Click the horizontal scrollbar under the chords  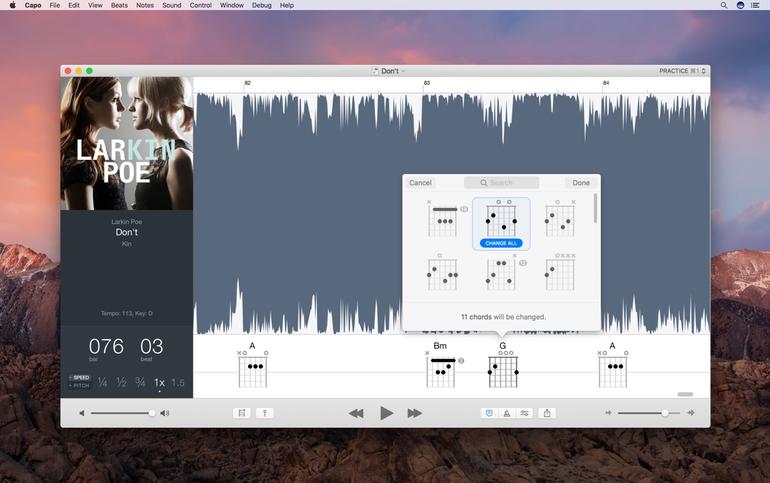coord(685,394)
